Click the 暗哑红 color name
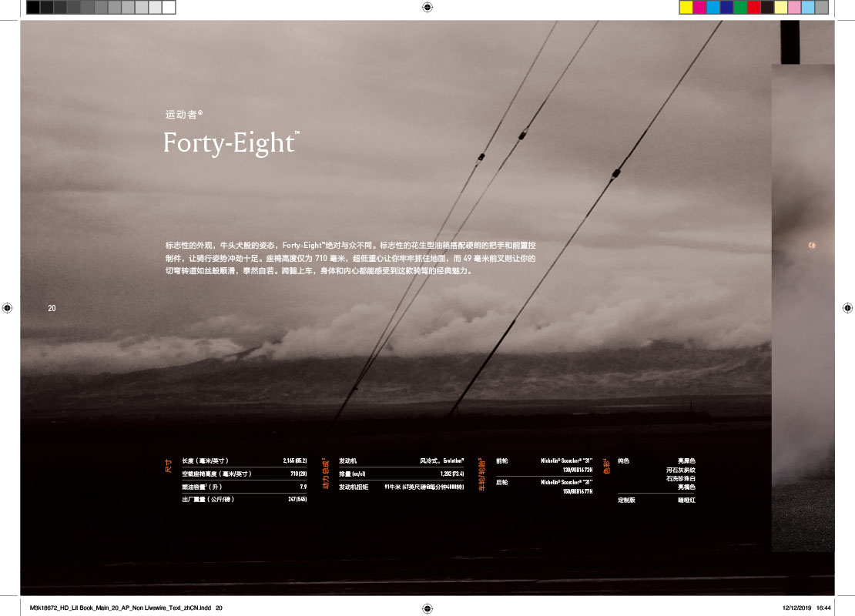Screen dimensions: 855x616 (x=686, y=500)
